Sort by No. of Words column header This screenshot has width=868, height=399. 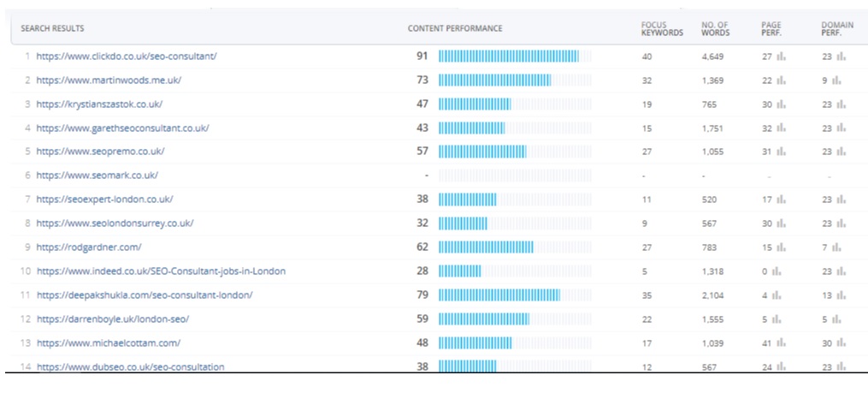point(716,29)
